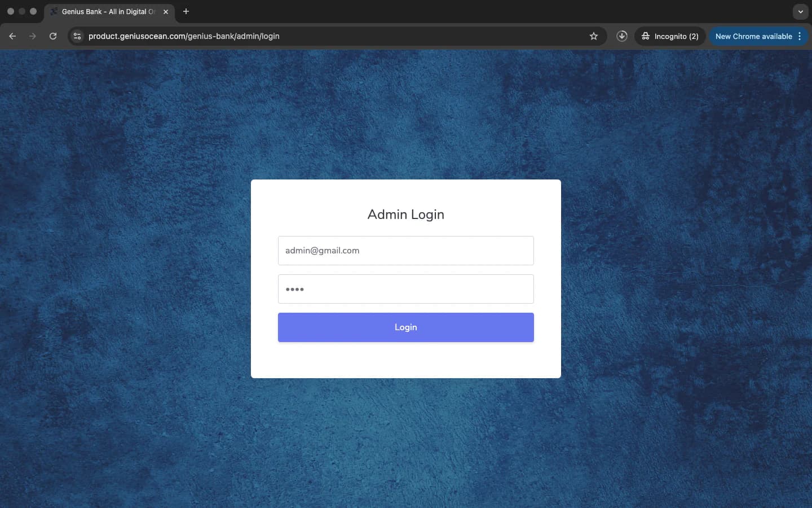The image size is (812, 508).
Task: Select the Genius Bank browser tab
Action: click(109, 12)
